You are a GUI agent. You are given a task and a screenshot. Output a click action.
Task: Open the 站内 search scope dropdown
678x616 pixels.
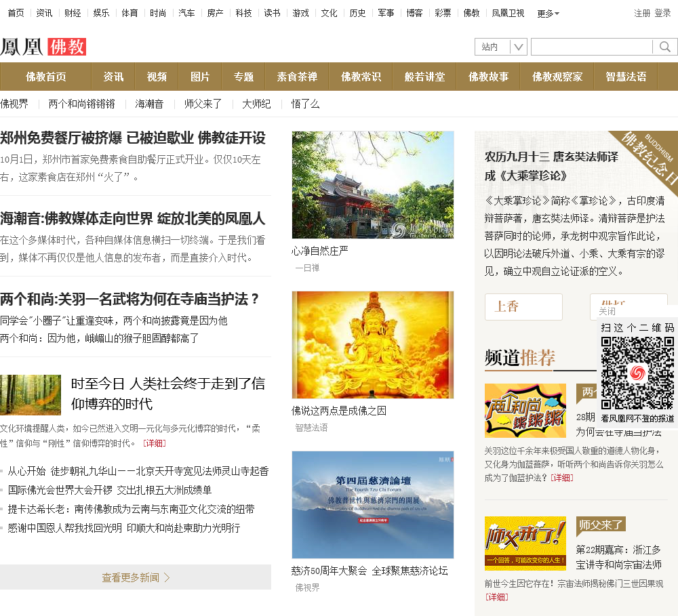[501, 47]
